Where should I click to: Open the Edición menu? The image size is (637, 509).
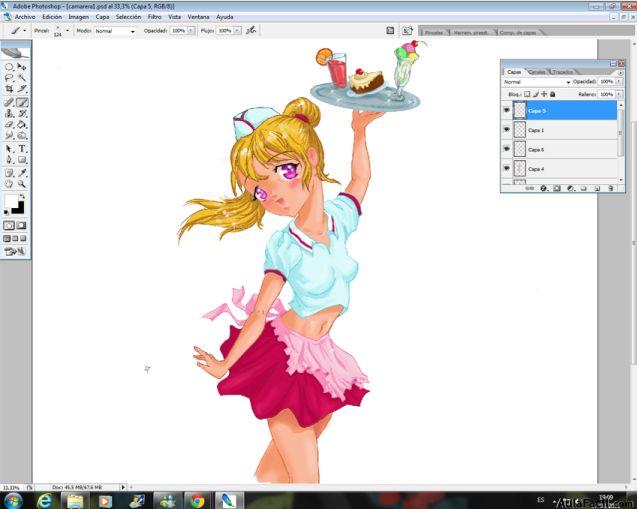pyautogui.click(x=52, y=17)
